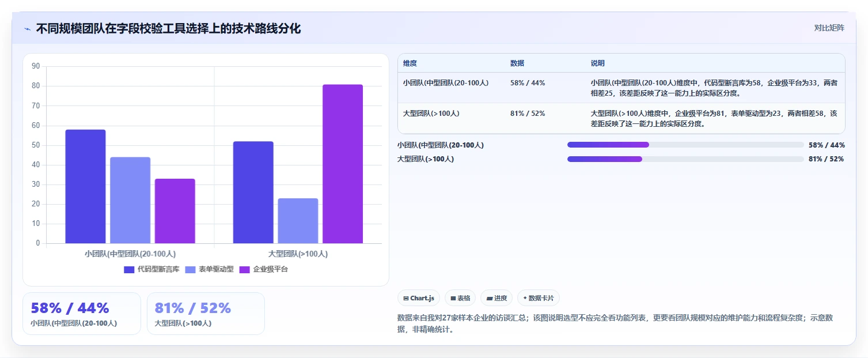This screenshot has height=358, width=868.
Task: Click the chart title heading text
Action: pyautogui.click(x=168, y=28)
